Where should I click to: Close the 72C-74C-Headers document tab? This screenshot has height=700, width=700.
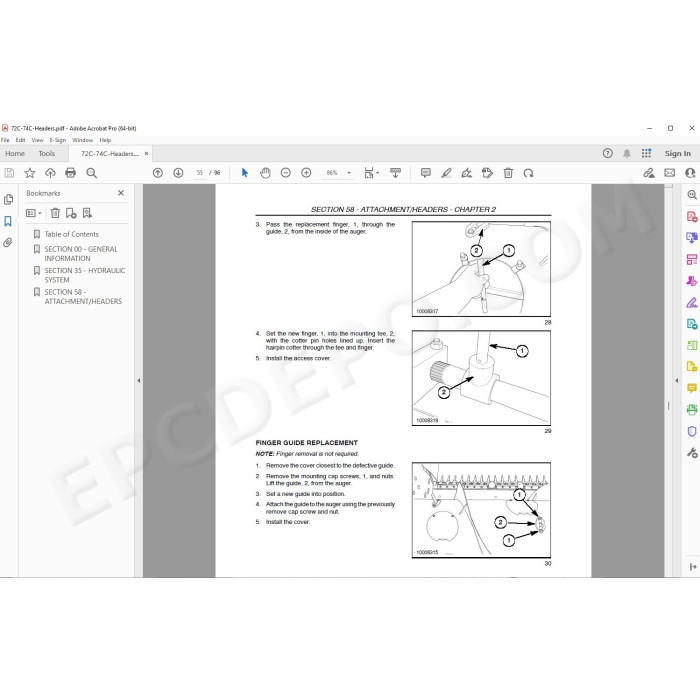click(146, 154)
